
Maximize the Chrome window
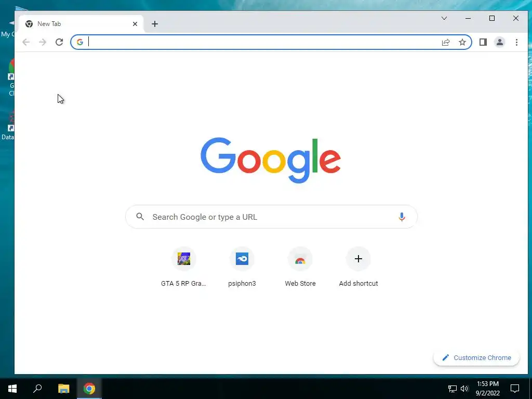pos(492,18)
